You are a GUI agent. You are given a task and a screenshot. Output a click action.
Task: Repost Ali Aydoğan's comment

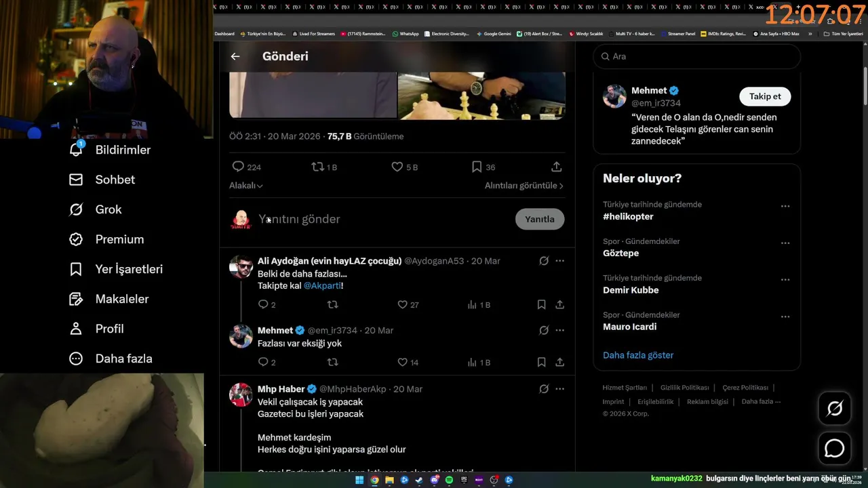[332, 305]
